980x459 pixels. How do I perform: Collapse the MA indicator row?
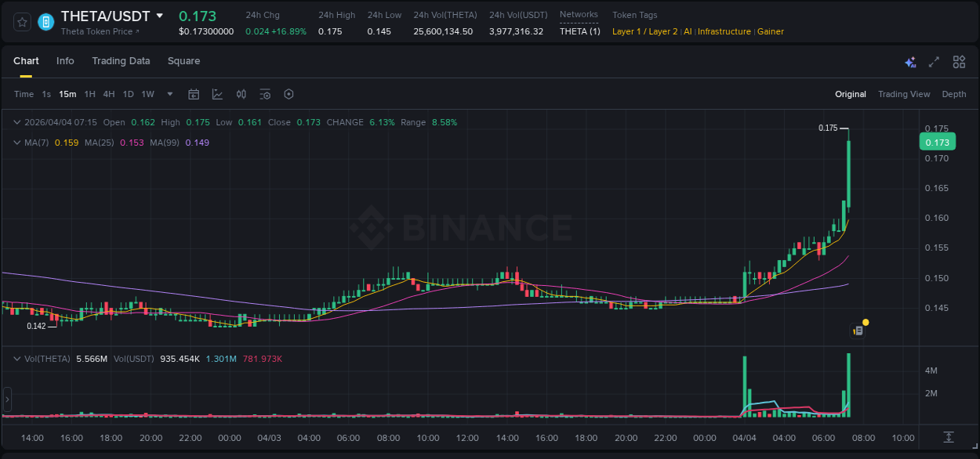16,143
